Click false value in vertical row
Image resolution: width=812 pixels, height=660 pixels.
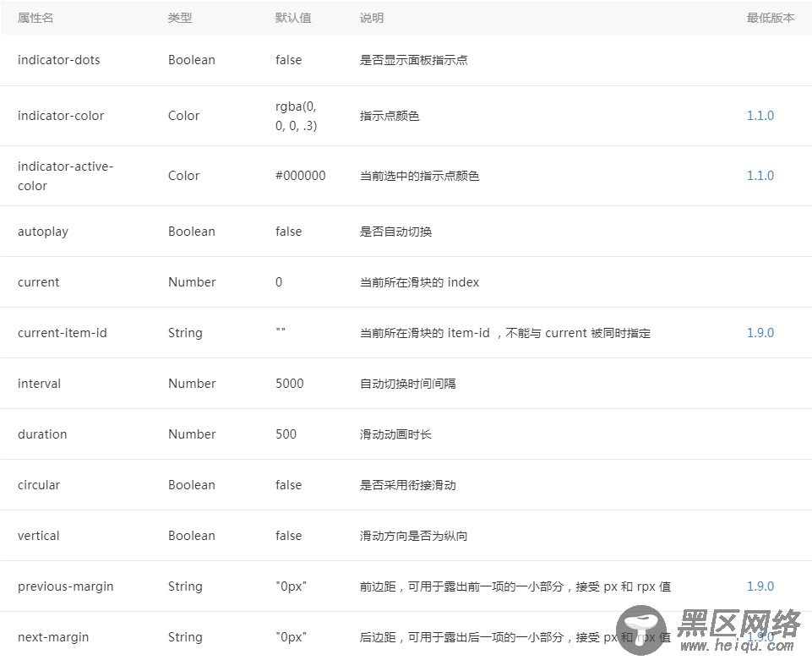pos(288,536)
